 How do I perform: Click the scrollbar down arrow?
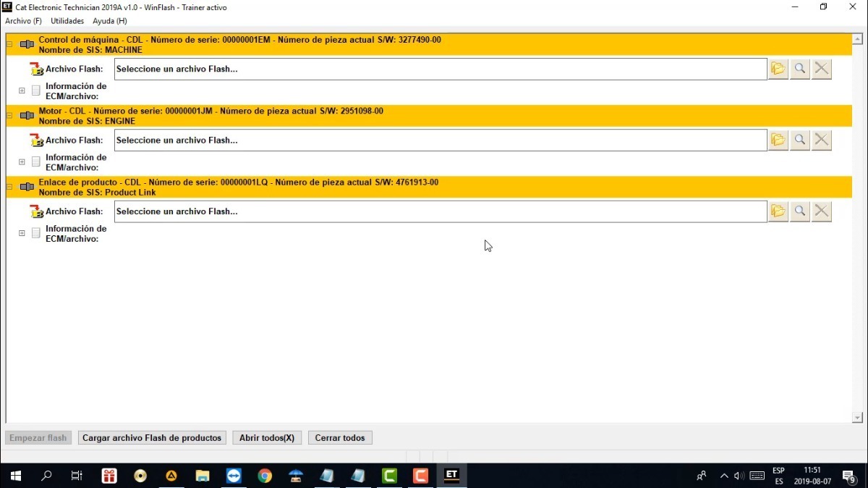coord(857,418)
